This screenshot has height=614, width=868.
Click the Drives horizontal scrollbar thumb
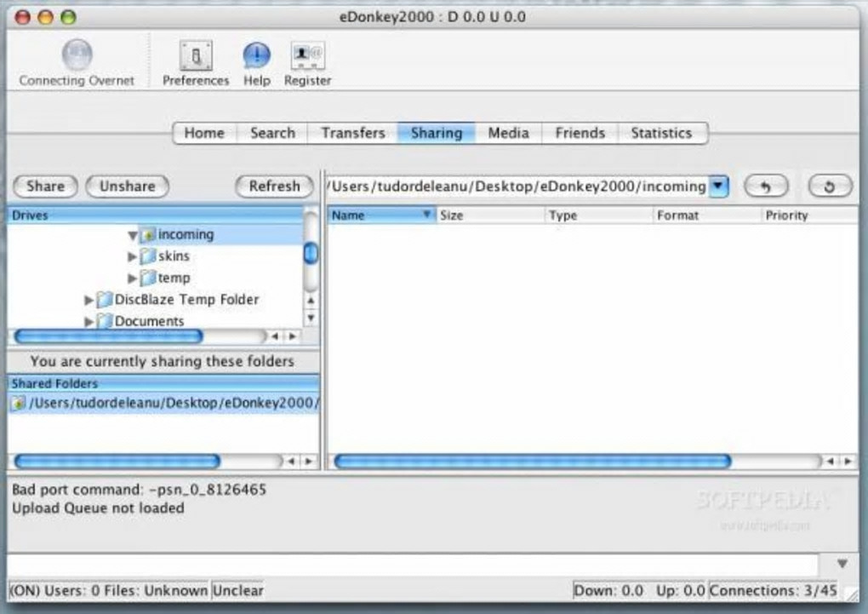[x=109, y=336]
